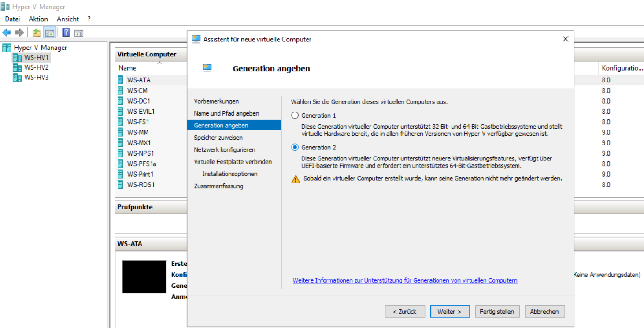This screenshot has height=328, width=644.
Task: Select the Hyper-V-Manager root tree item
Action: click(40, 48)
